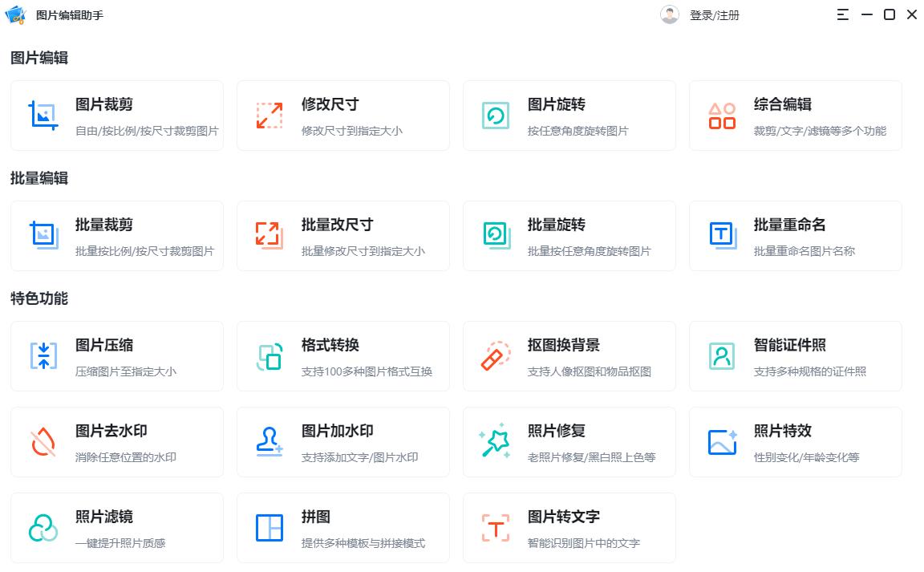This screenshot has height=572, width=924.
Task: Launch the 照片特效 photo effects feature
Action: [795, 442]
